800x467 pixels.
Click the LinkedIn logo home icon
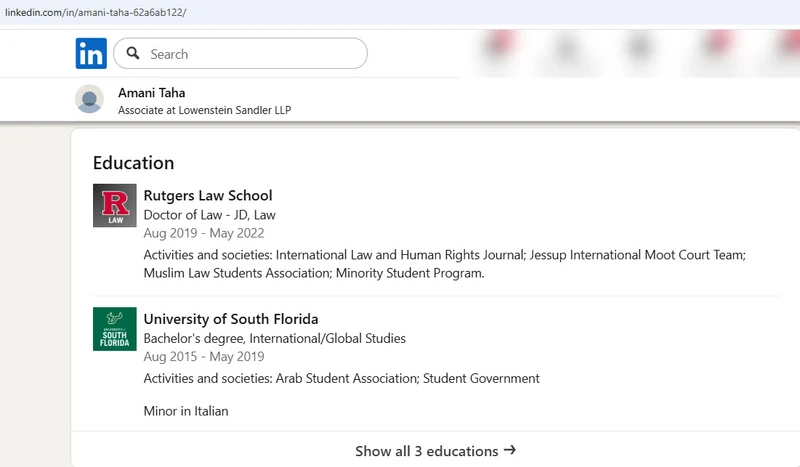(91, 54)
